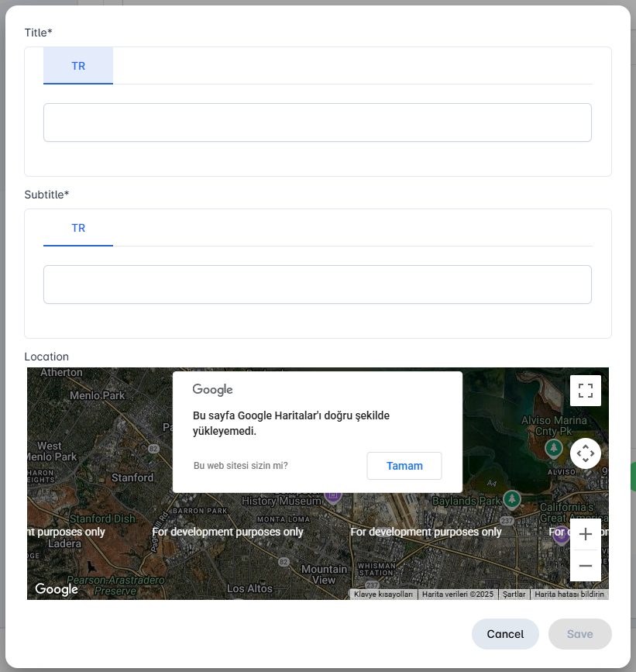Cancel the dialog form
Image resolution: width=636 pixels, height=672 pixels.
pyautogui.click(x=505, y=634)
